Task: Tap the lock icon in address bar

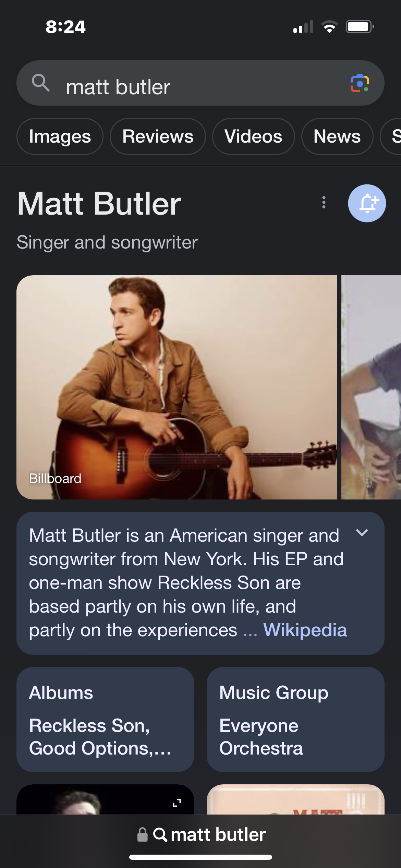Action: (x=142, y=834)
